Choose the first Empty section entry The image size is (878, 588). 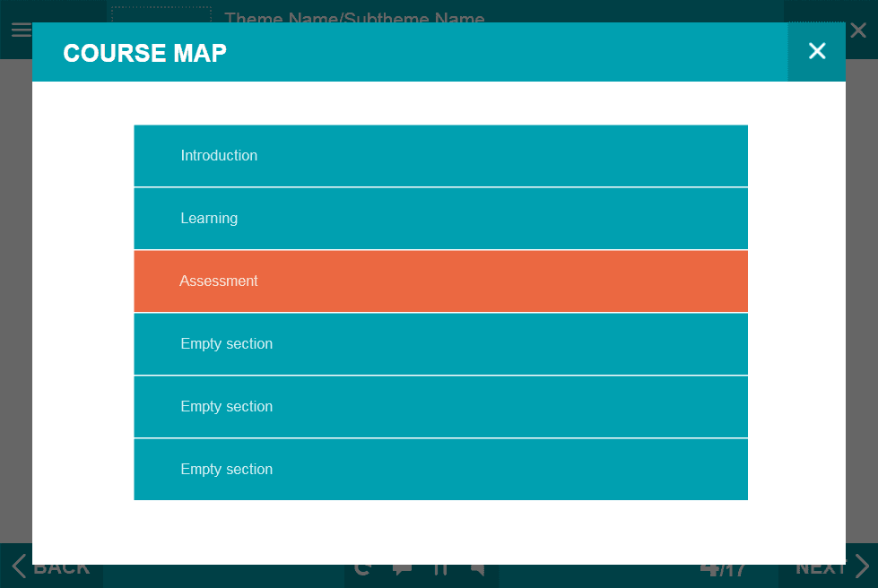click(440, 344)
